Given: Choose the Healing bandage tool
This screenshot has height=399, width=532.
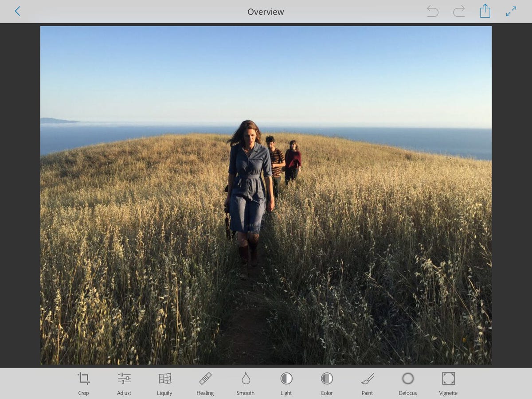Looking at the screenshot, I should (205, 379).
